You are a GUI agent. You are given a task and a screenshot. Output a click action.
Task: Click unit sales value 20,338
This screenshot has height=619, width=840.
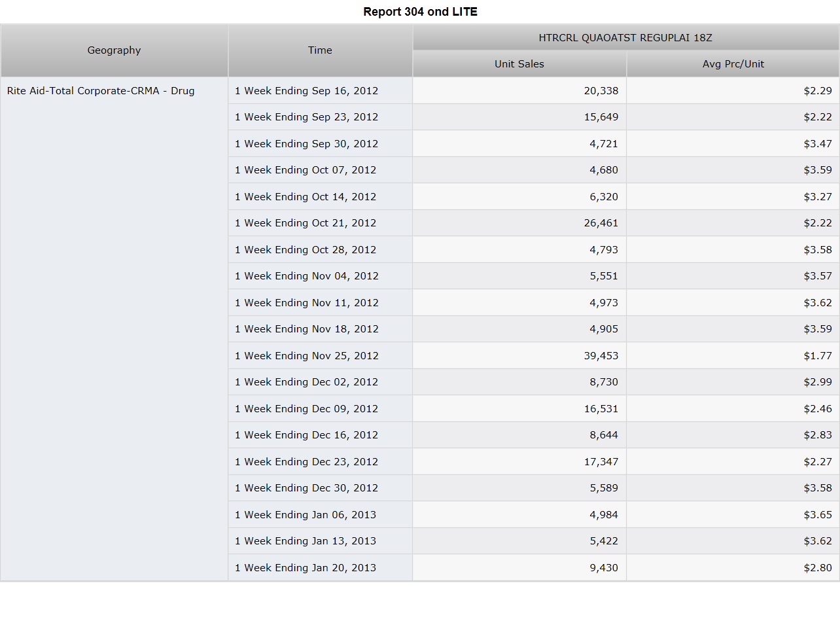pyautogui.click(x=519, y=90)
